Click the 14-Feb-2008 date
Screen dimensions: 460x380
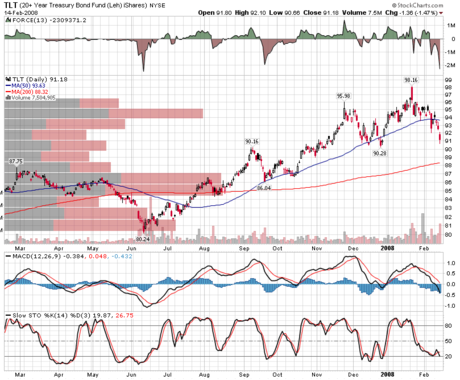click(x=21, y=13)
